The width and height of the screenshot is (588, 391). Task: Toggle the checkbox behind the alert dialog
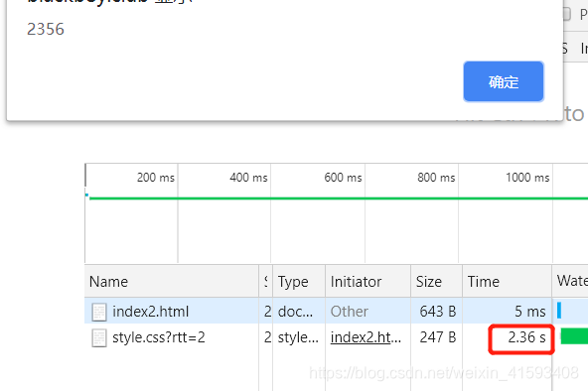[x=567, y=14]
